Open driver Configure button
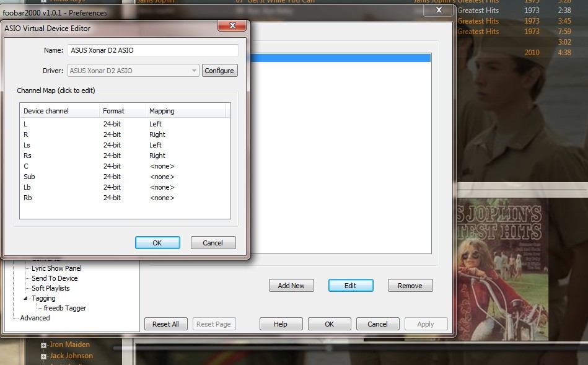Viewport: 588px width, 365px height. (219, 71)
